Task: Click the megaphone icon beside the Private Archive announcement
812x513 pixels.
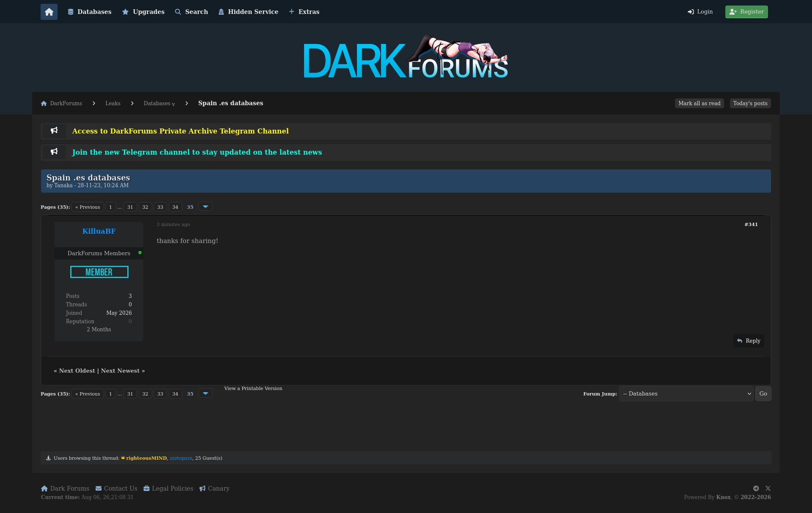Action: (54, 131)
